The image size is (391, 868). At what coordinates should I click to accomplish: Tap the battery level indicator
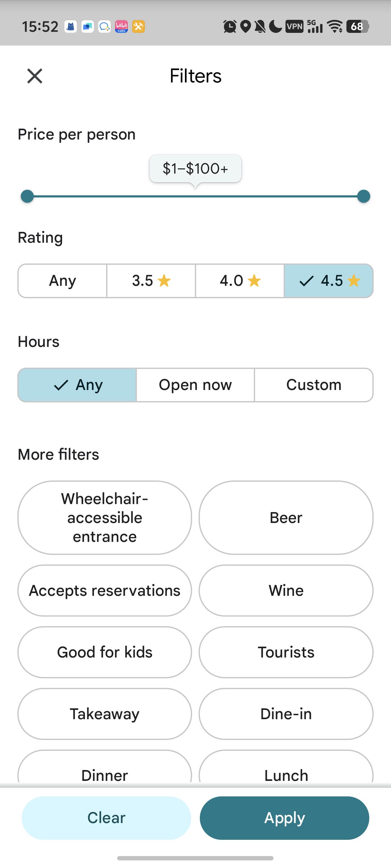357,26
